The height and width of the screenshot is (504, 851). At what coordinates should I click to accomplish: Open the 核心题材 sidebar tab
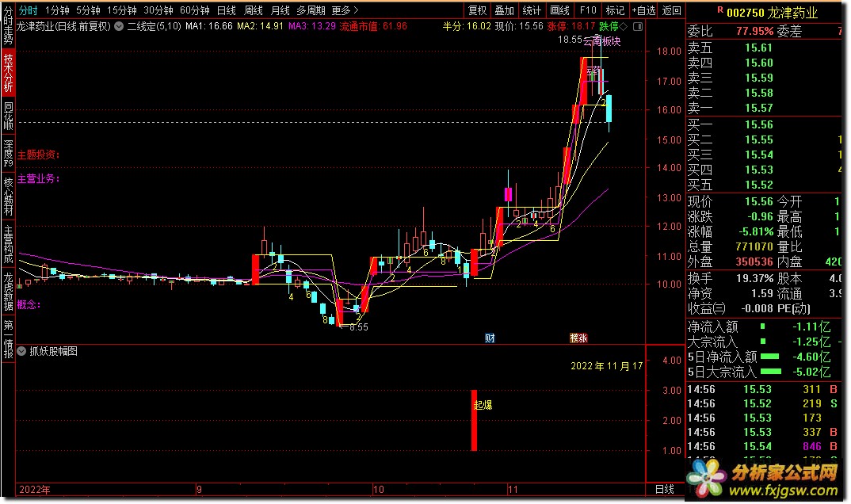(x=8, y=196)
